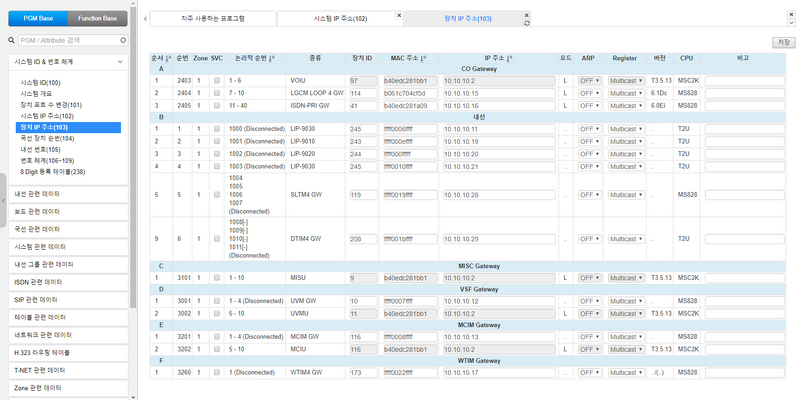Image resolution: width=800 pixels, height=400 pixels.
Task: Toggle SVC checkbox for ISDN-PRI GW
Action: pos(217,106)
